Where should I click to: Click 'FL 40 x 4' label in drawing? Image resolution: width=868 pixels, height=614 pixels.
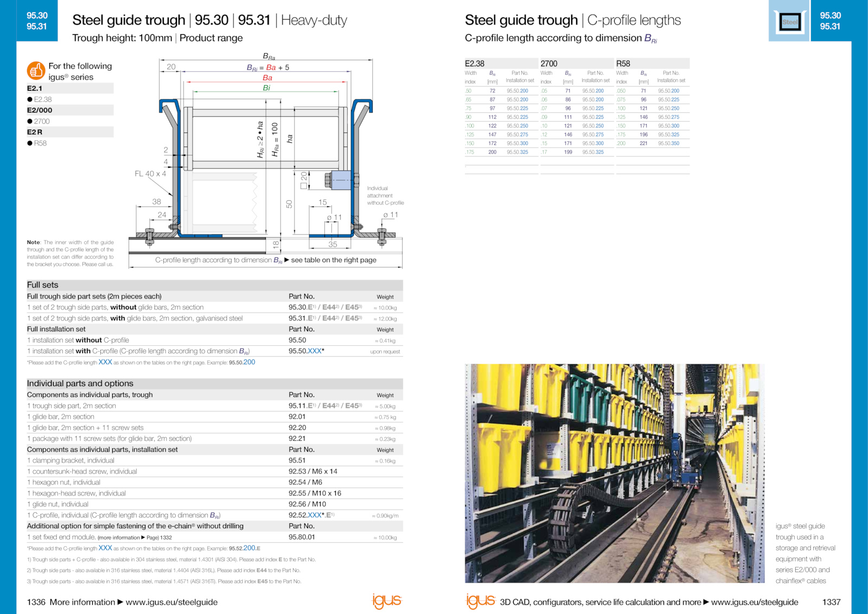(150, 174)
